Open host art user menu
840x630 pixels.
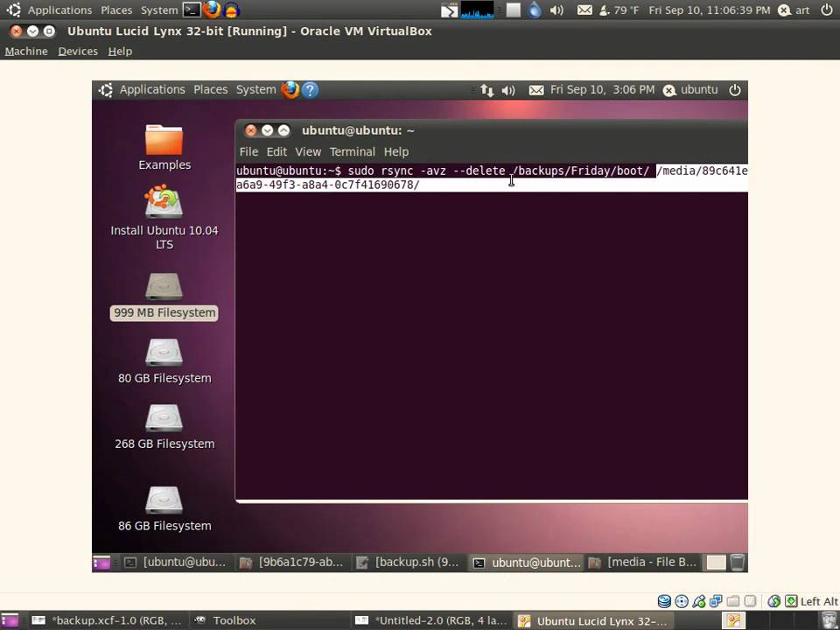[x=794, y=10]
